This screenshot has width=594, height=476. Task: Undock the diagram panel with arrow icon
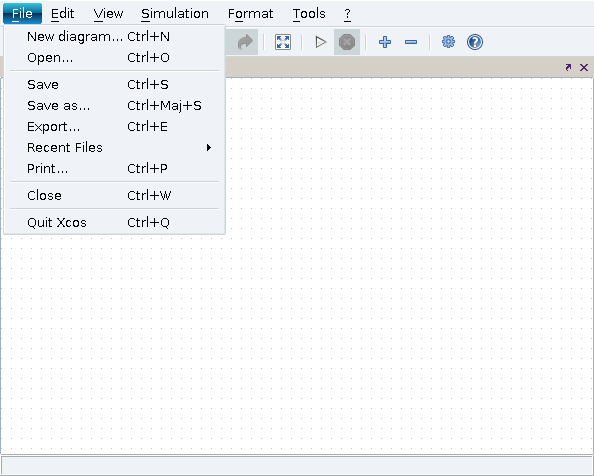[x=568, y=67]
